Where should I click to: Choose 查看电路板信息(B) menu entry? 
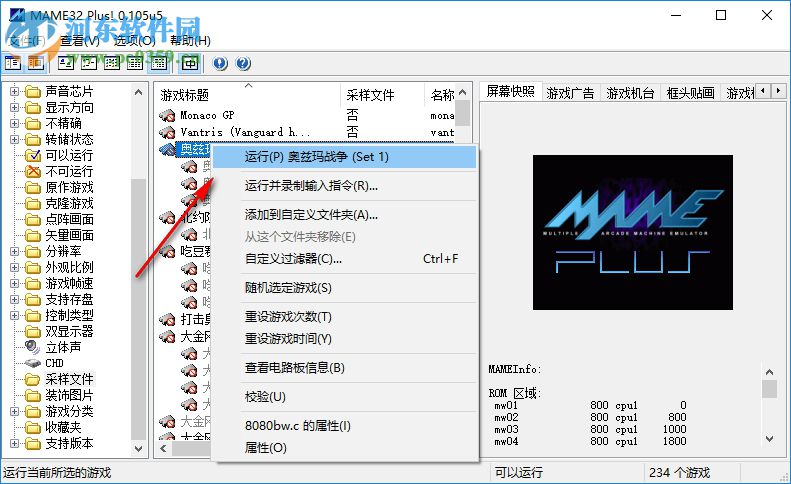coord(345,368)
